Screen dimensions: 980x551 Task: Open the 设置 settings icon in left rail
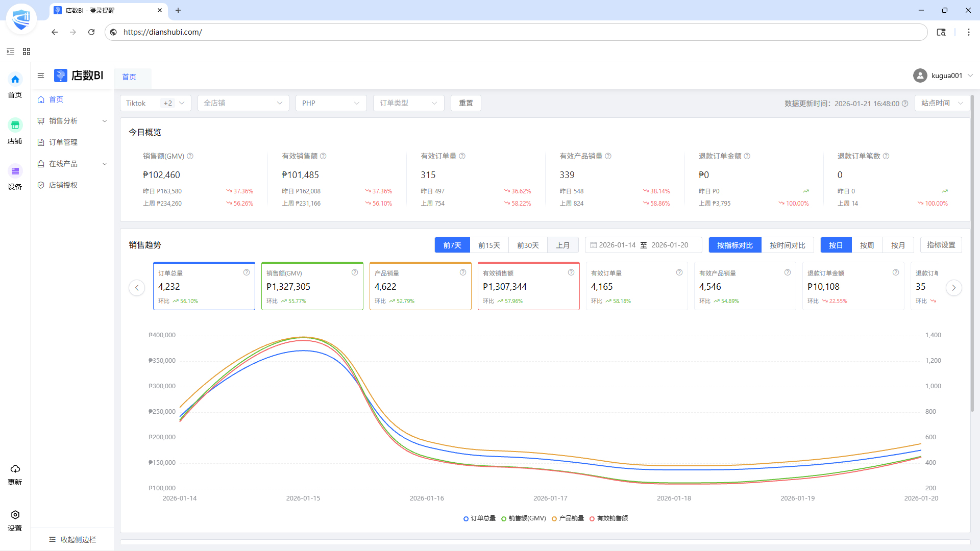[x=15, y=515]
